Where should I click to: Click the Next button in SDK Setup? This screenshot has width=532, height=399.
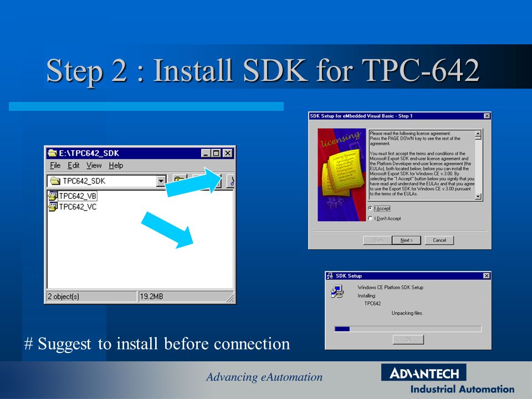click(406, 240)
